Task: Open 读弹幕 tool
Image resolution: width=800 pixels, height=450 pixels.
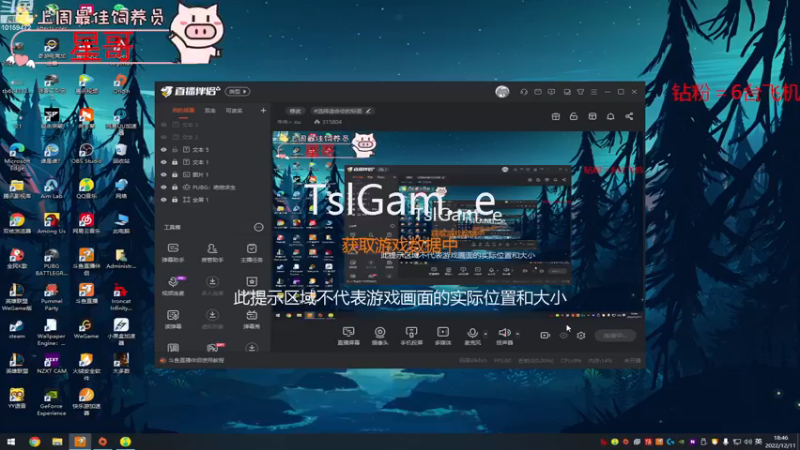Action: click(x=173, y=319)
